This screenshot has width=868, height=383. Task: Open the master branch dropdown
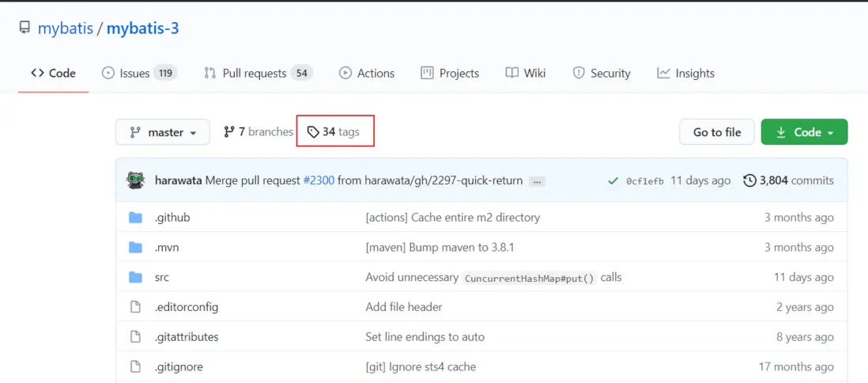pyautogui.click(x=163, y=132)
